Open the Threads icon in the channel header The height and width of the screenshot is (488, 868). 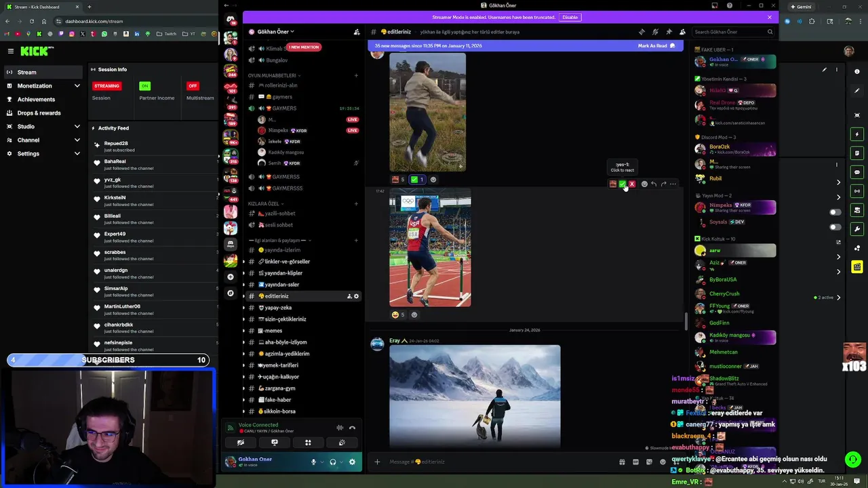(642, 32)
